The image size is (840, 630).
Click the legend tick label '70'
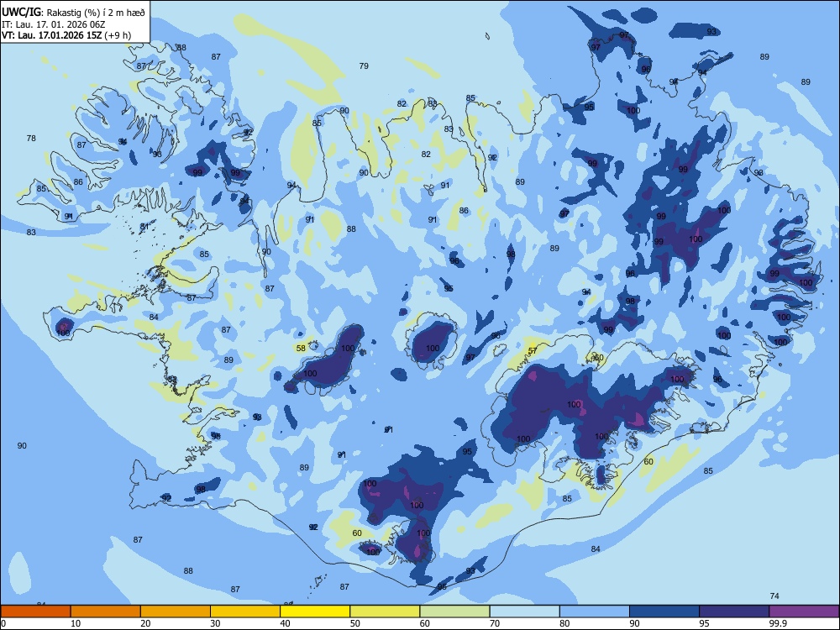[x=495, y=623]
